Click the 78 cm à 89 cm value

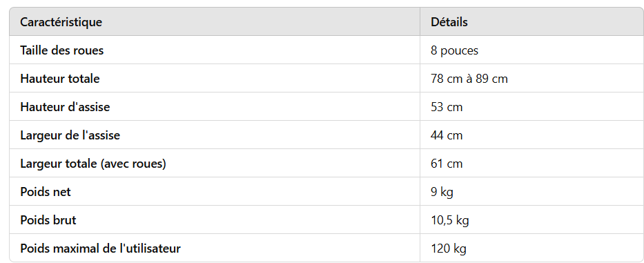click(469, 79)
